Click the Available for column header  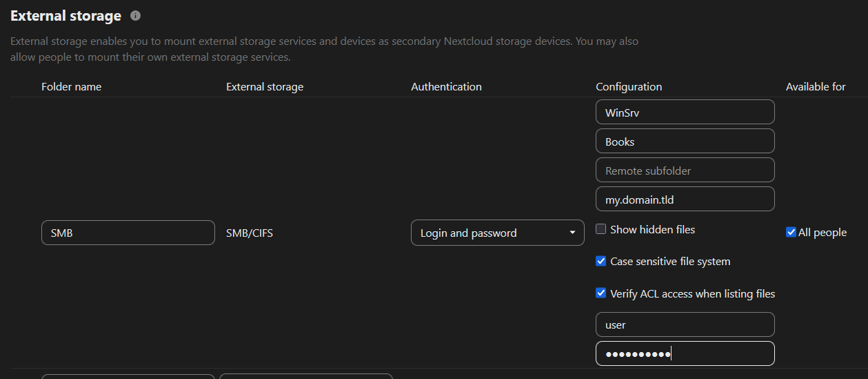click(x=816, y=87)
